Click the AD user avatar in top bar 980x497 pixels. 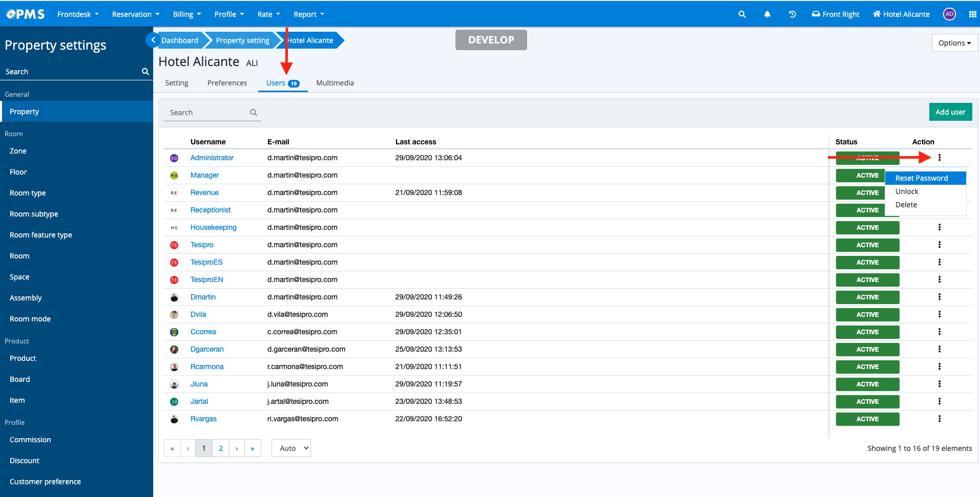click(949, 14)
